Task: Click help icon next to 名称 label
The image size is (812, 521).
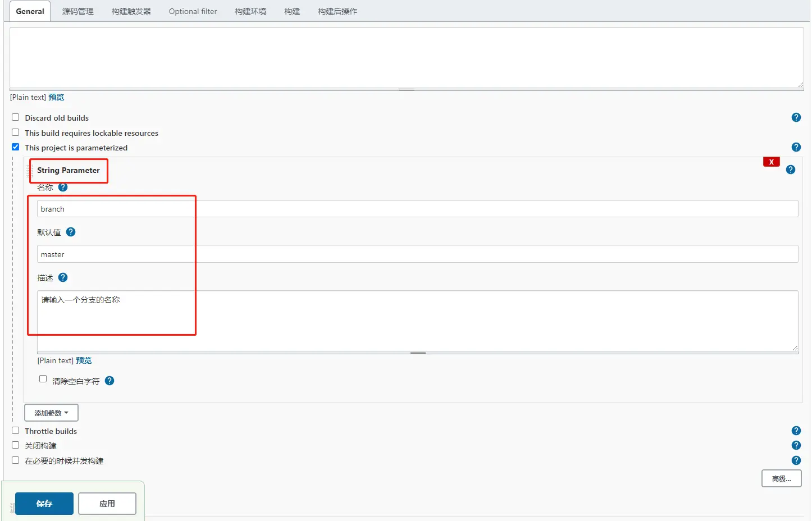Action: (63, 187)
